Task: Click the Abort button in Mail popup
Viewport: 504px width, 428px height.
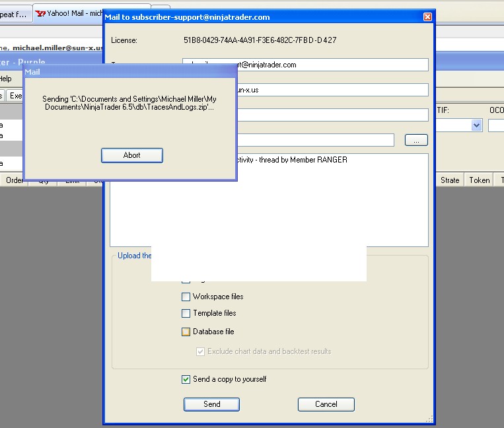Action: pyautogui.click(x=132, y=155)
